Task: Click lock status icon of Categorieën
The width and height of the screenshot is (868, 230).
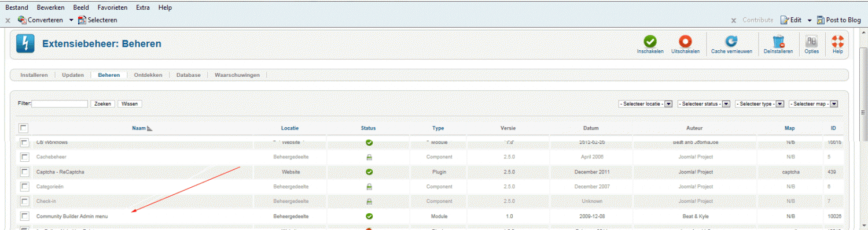Action: pyautogui.click(x=369, y=187)
